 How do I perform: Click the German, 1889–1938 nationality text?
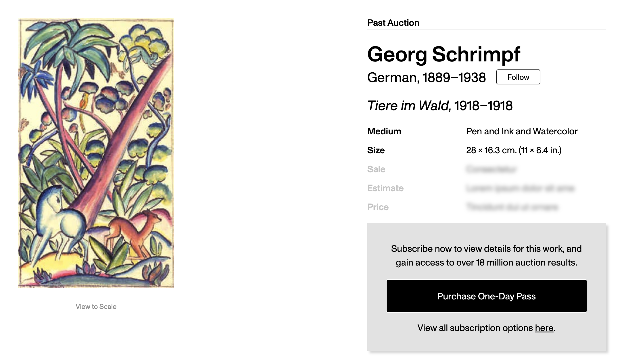coord(426,78)
